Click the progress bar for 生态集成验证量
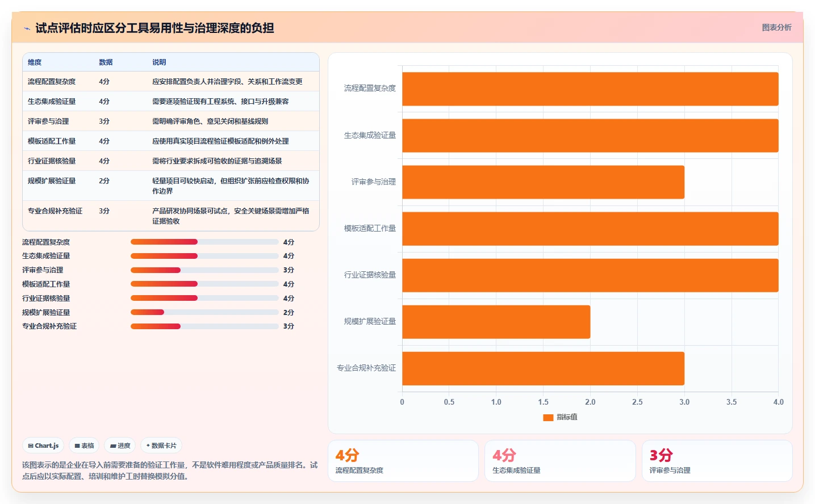815x504 pixels. click(204, 256)
